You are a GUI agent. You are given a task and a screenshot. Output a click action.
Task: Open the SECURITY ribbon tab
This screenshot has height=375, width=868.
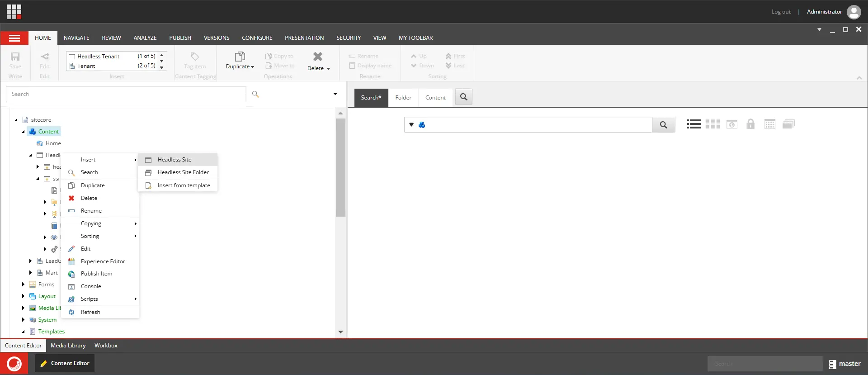[x=349, y=38]
